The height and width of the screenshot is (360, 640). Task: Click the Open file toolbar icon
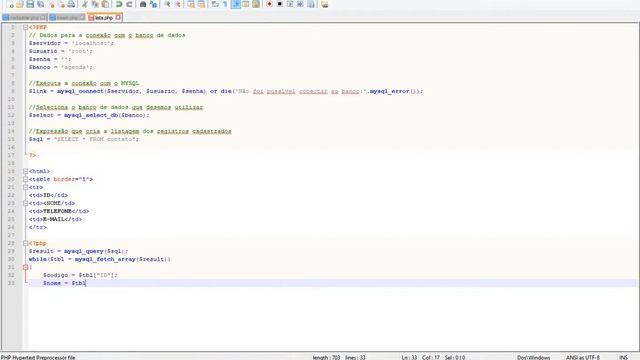[x=20, y=4]
